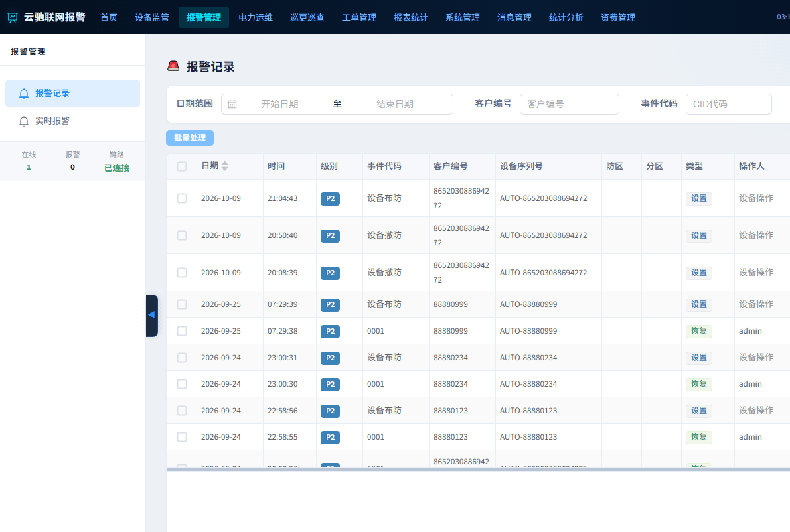The image size is (790, 532).
Task: Click the 在线 count value 1
Action: pos(29,168)
